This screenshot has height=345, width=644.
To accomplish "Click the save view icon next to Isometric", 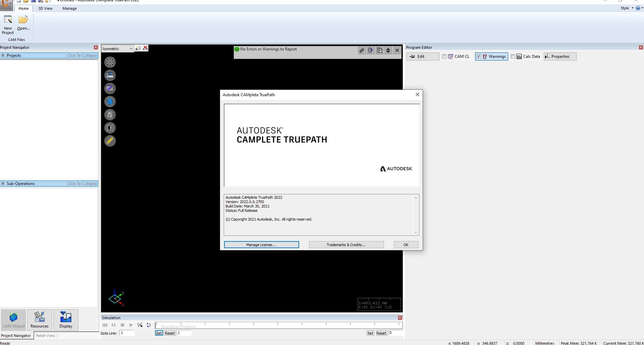I will (x=138, y=48).
